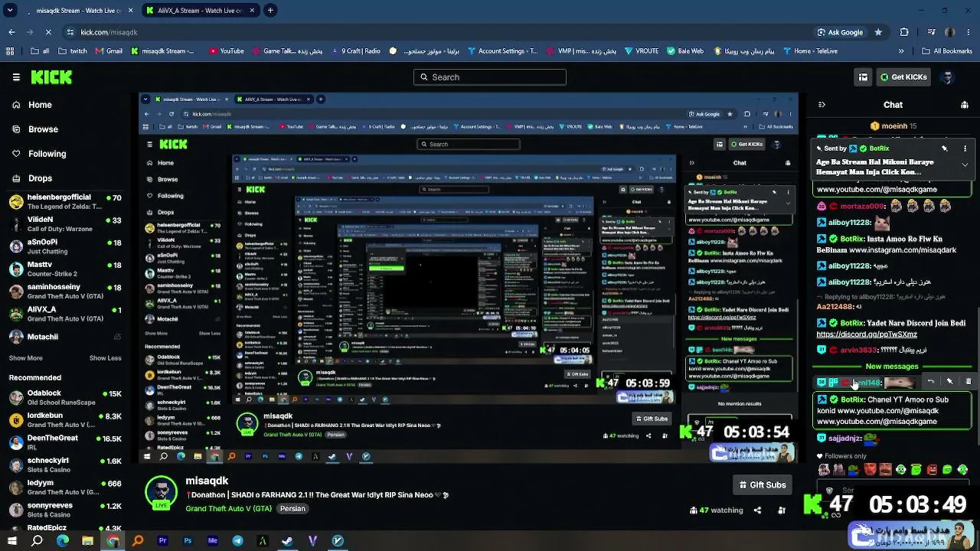
Task: Click the Get KICKs button
Action: pyautogui.click(x=903, y=77)
